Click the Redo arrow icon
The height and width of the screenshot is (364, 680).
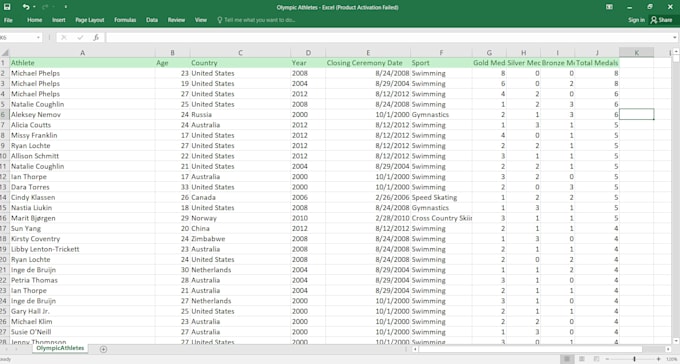(x=45, y=7)
